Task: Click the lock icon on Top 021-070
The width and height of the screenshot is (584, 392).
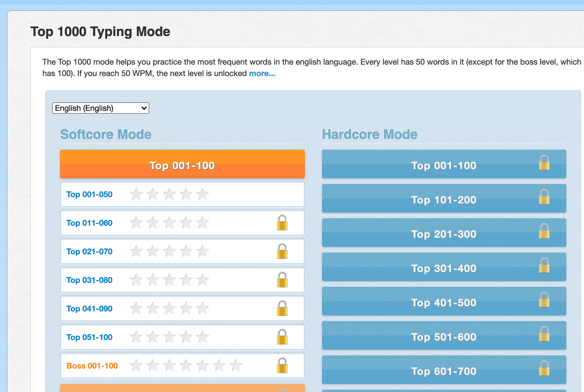Action: pos(282,251)
